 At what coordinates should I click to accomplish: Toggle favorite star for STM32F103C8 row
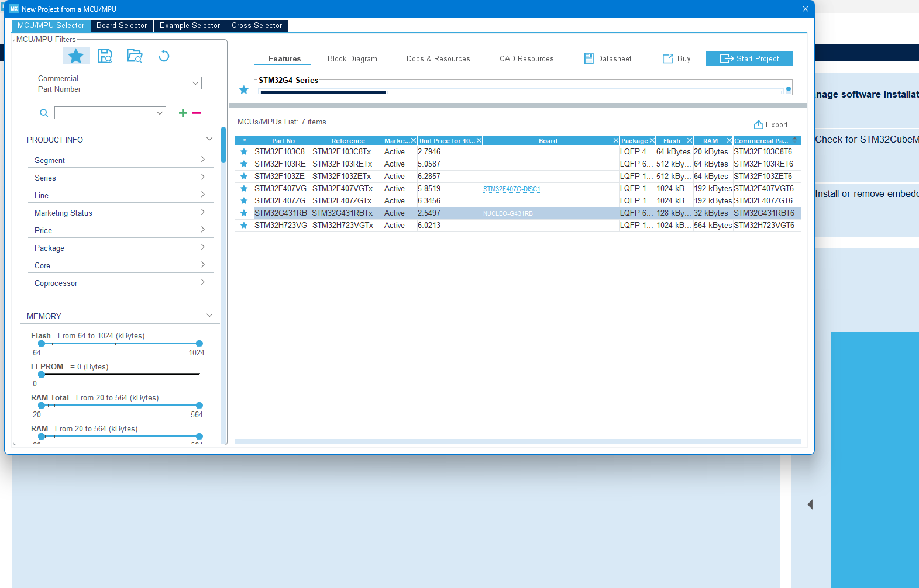pyautogui.click(x=244, y=152)
